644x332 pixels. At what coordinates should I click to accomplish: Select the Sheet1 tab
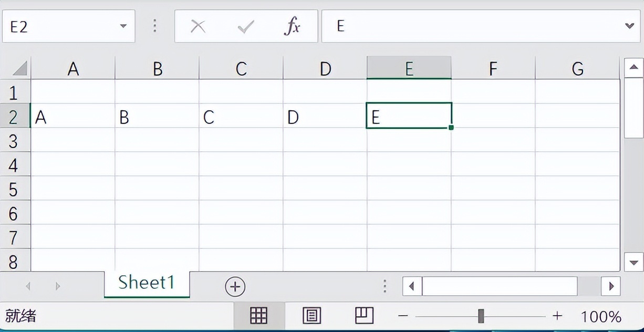[x=147, y=283]
